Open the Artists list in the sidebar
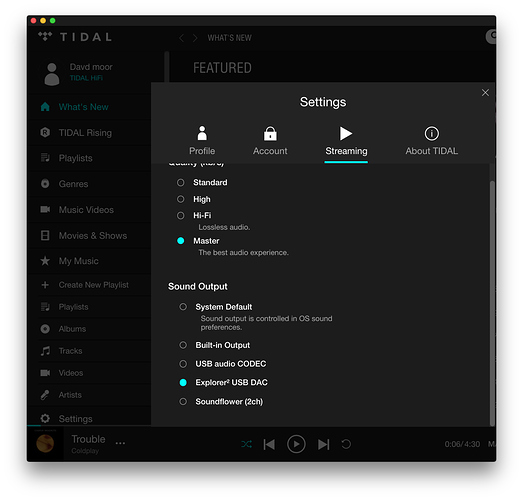The height and width of the screenshot is (500, 523). click(70, 395)
